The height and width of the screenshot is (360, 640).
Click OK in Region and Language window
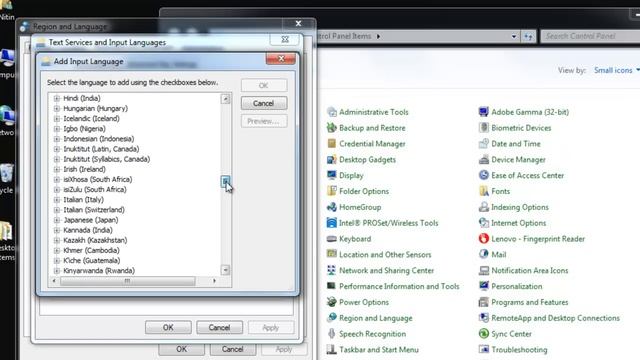(182, 349)
